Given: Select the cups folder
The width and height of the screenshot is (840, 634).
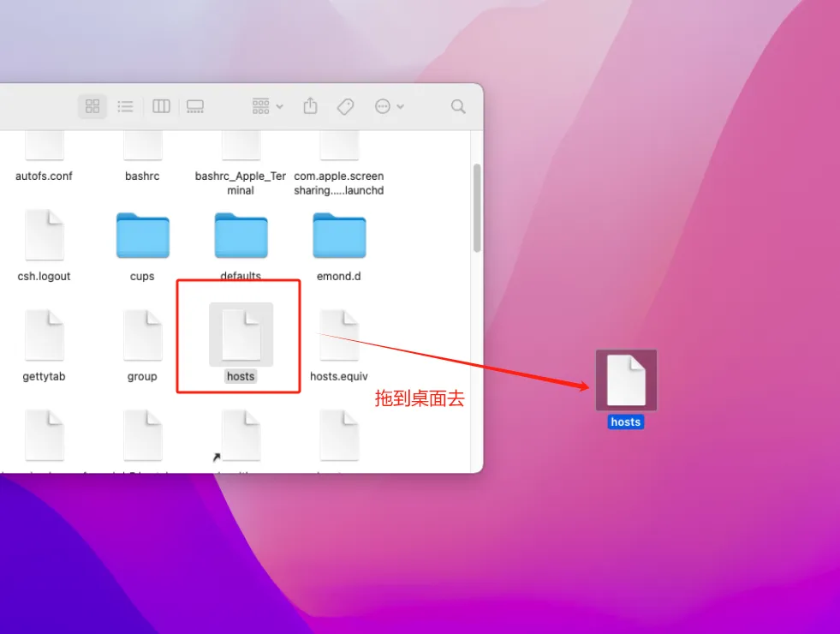Looking at the screenshot, I should [x=142, y=236].
